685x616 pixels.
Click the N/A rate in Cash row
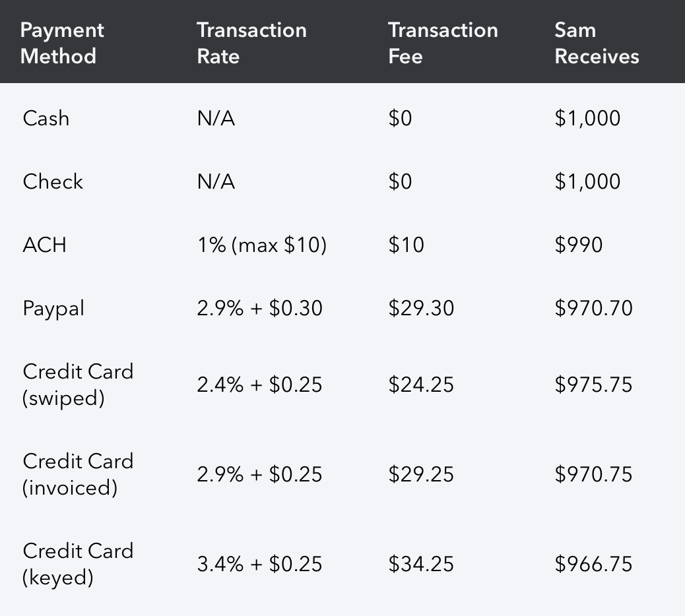pyautogui.click(x=216, y=119)
